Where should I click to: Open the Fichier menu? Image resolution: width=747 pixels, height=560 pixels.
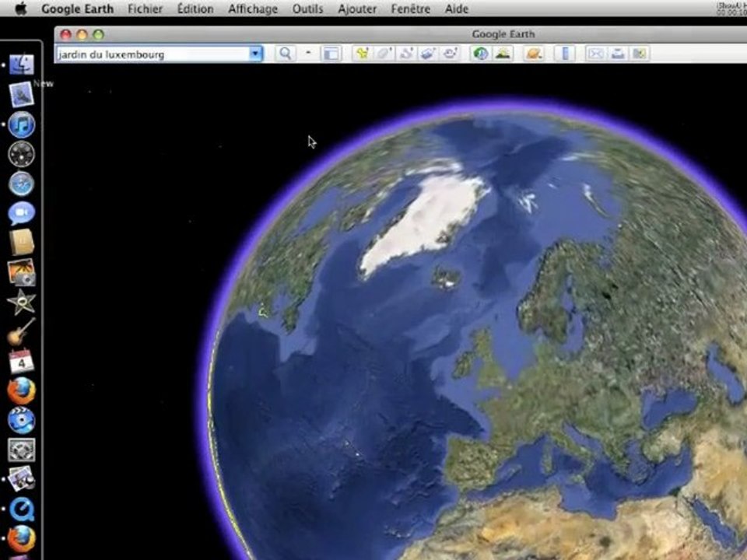[x=145, y=9]
